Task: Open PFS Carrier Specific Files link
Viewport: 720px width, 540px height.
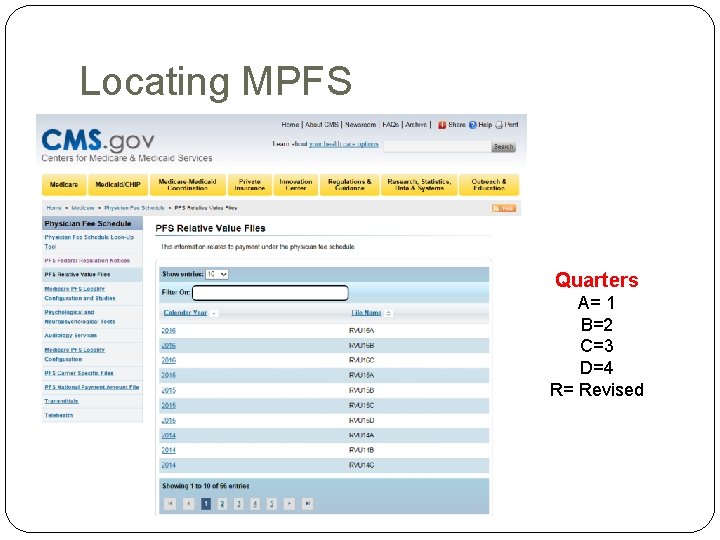Action: coord(79,373)
